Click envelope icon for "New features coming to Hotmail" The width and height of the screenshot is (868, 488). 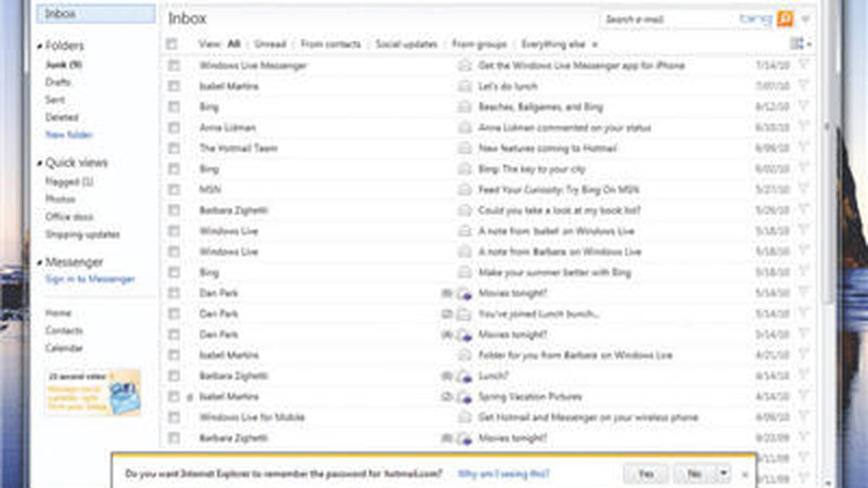click(x=464, y=148)
